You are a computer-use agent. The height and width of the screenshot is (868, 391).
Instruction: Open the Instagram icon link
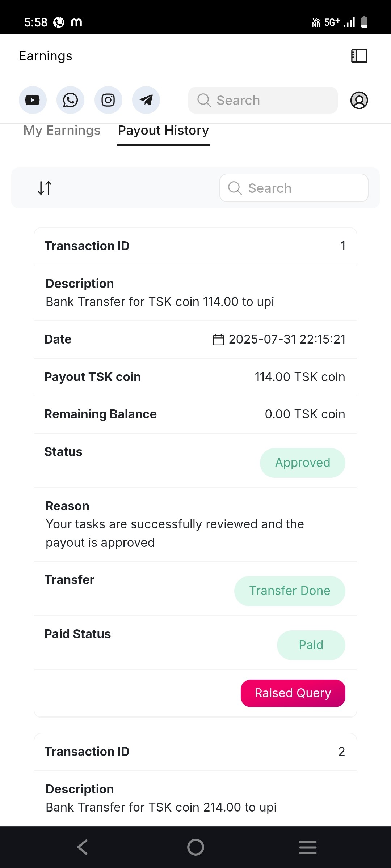[x=108, y=100]
